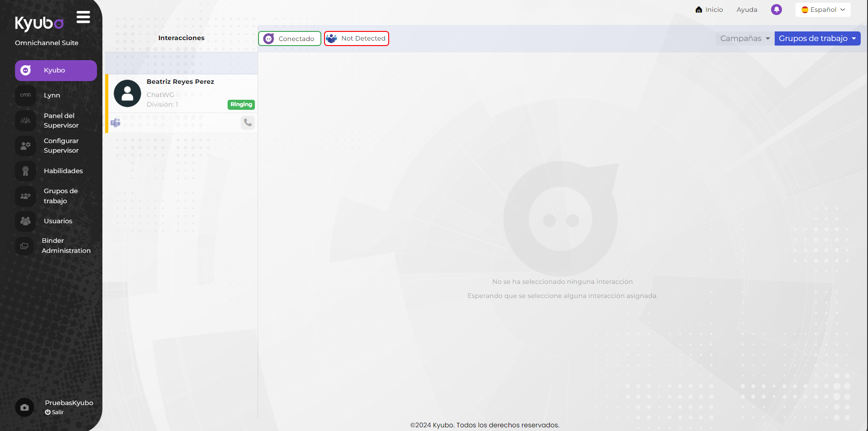Open Usuarios section
This screenshot has width=868, height=431.
pyautogui.click(x=58, y=221)
